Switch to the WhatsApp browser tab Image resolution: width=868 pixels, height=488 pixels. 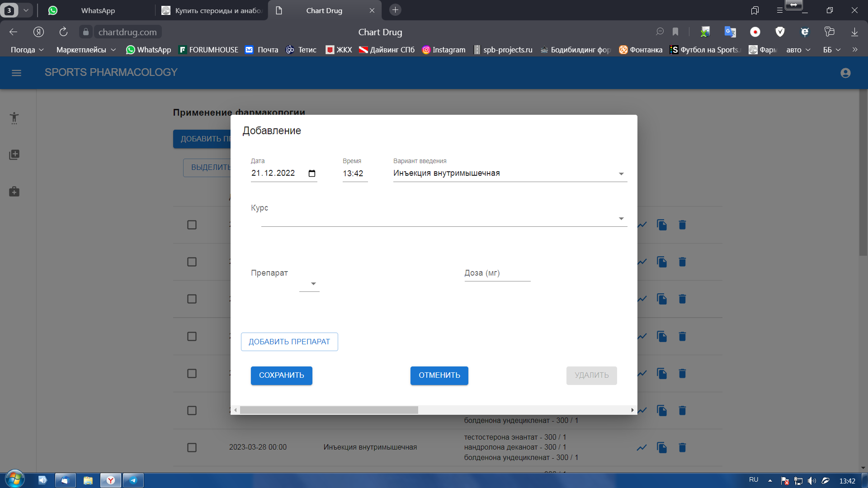coord(98,10)
